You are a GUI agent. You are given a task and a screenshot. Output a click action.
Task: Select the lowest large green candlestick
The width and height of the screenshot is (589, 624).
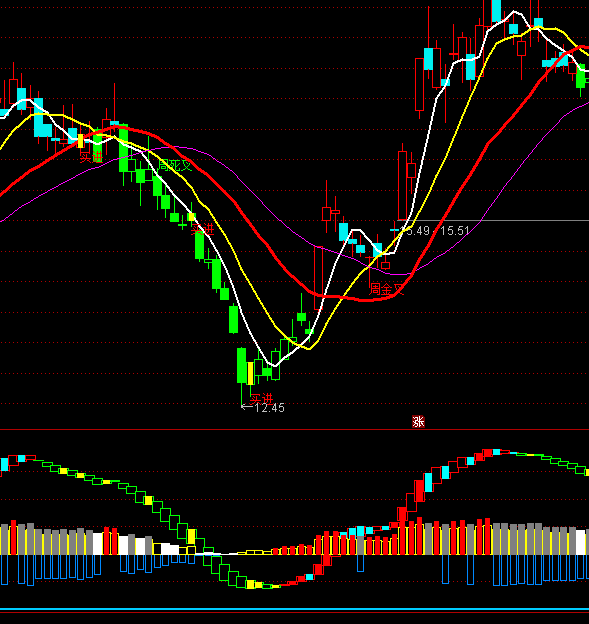[x=242, y=365]
